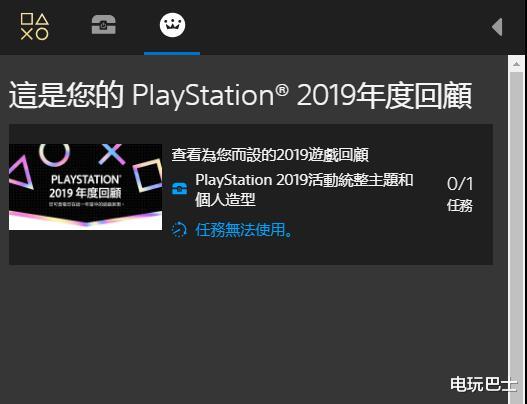527x404 pixels.
Task: Click the X shape in the banner image
Action: coord(112,154)
